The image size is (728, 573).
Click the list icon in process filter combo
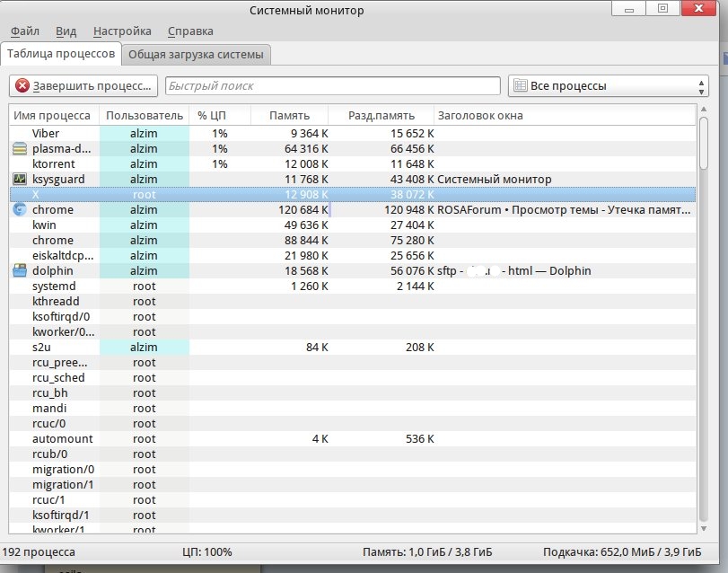pos(520,86)
